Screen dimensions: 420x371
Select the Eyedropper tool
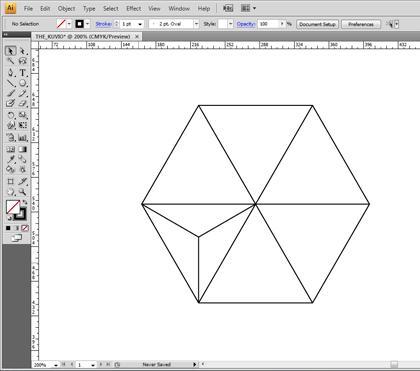tap(11, 159)
